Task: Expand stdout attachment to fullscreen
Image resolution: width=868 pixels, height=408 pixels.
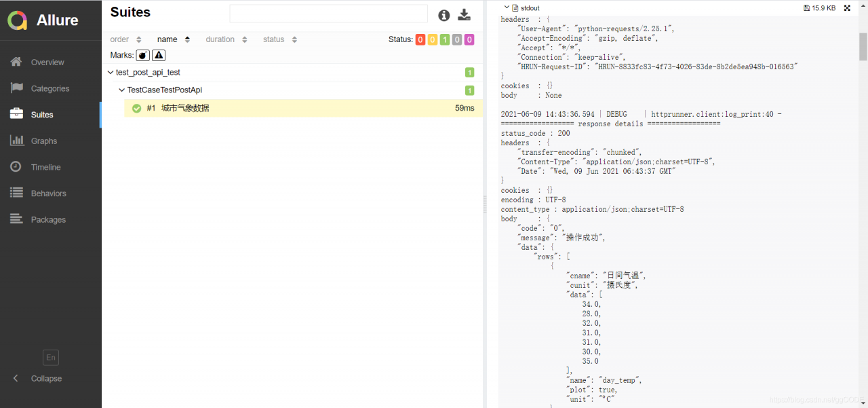Action: [847, 8]
